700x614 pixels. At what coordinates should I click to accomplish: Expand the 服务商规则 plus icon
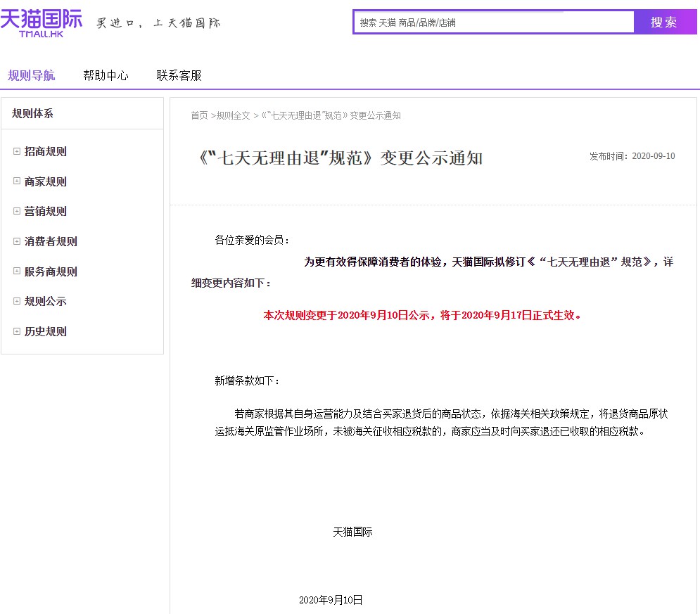tap(16, 271)
